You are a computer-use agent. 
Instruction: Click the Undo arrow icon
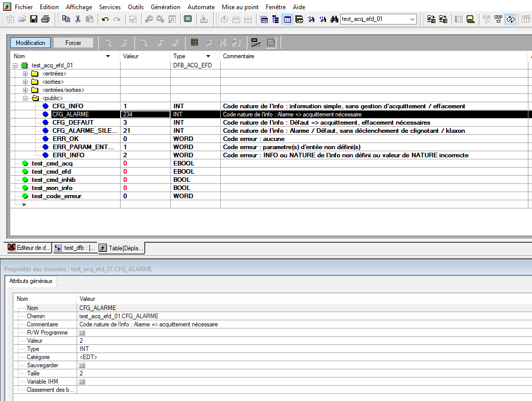(x=105, y=19)
